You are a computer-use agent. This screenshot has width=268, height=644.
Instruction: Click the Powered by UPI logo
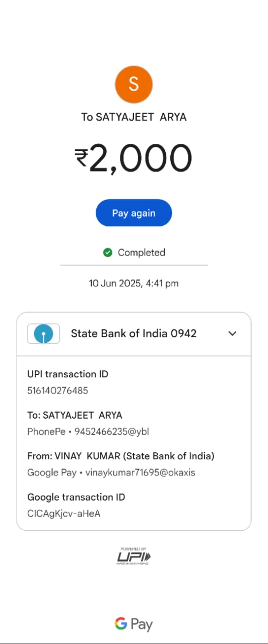[134, 556]
